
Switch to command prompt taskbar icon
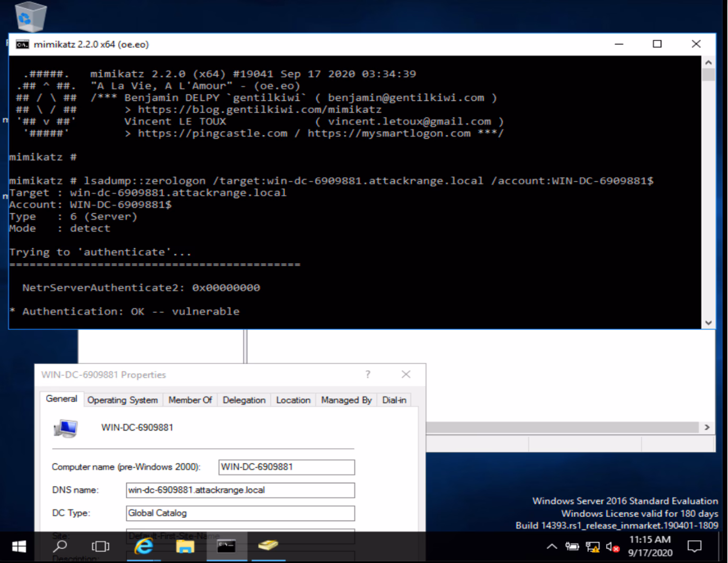[226, 547]
